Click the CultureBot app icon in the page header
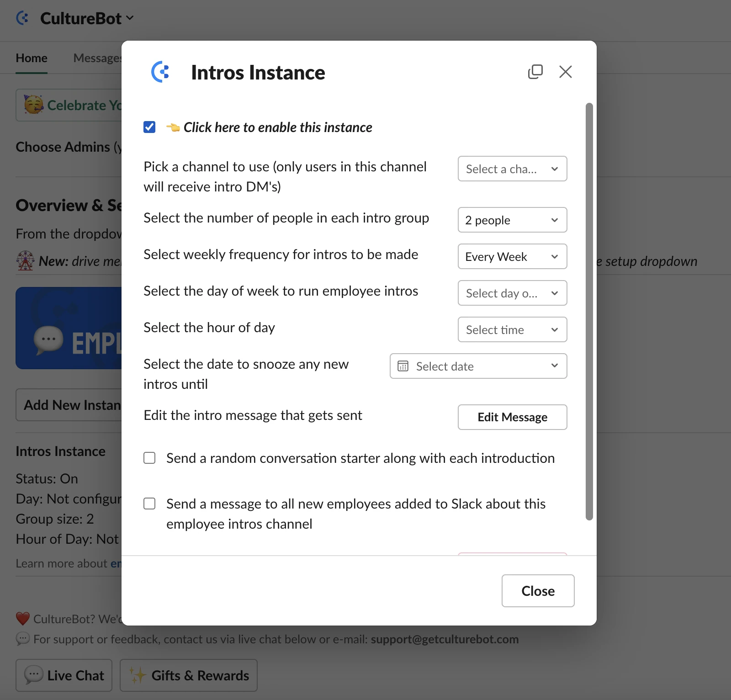This screenshot has height=700, width=731. coord(22,18)
